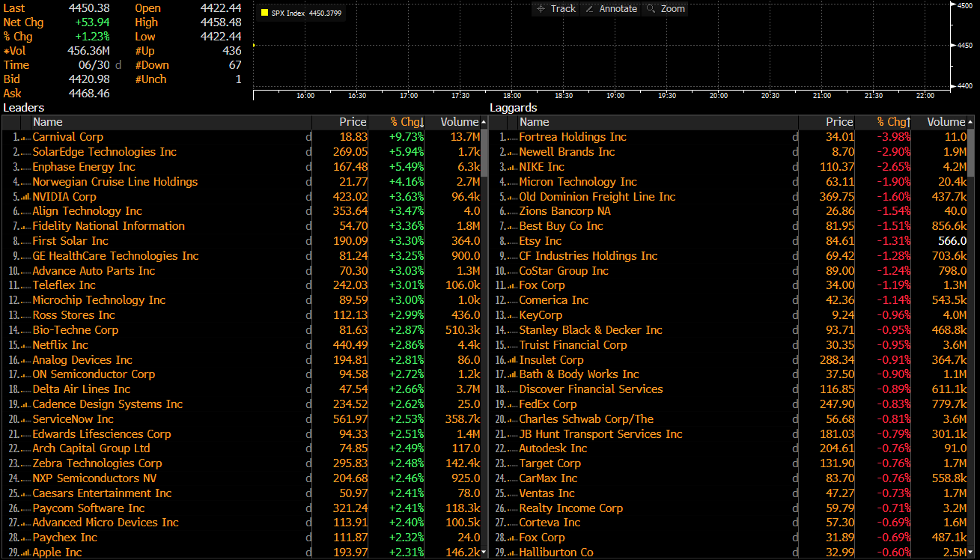Select Etsy Inc in Laggards
The width and height of the screenshot is (980, 560).
click(x=540, y=241)
